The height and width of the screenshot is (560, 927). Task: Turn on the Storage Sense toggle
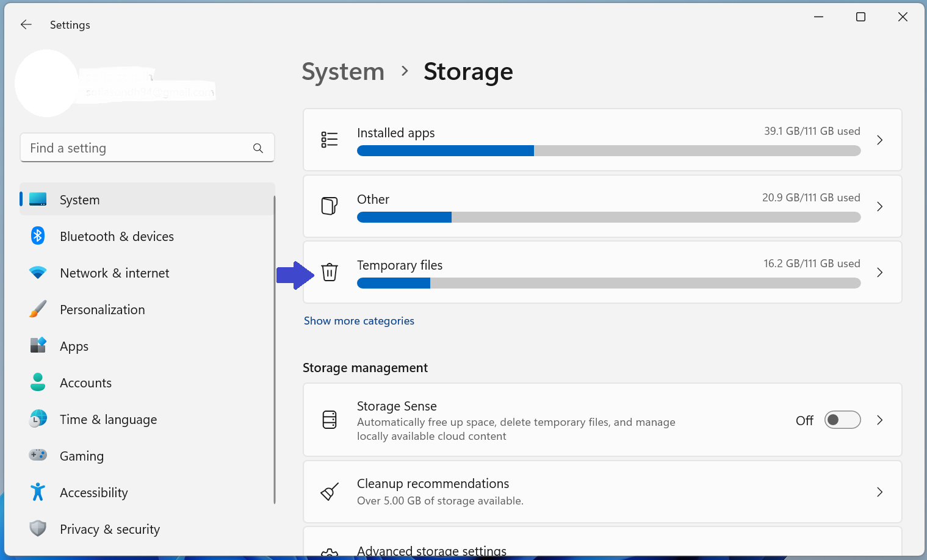click(x=842, y=420)
